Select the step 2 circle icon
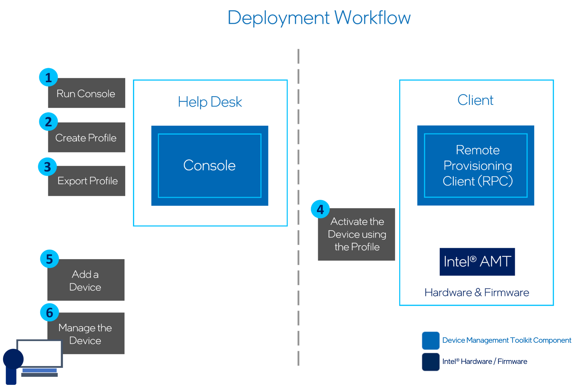 (x=48, y=122)
